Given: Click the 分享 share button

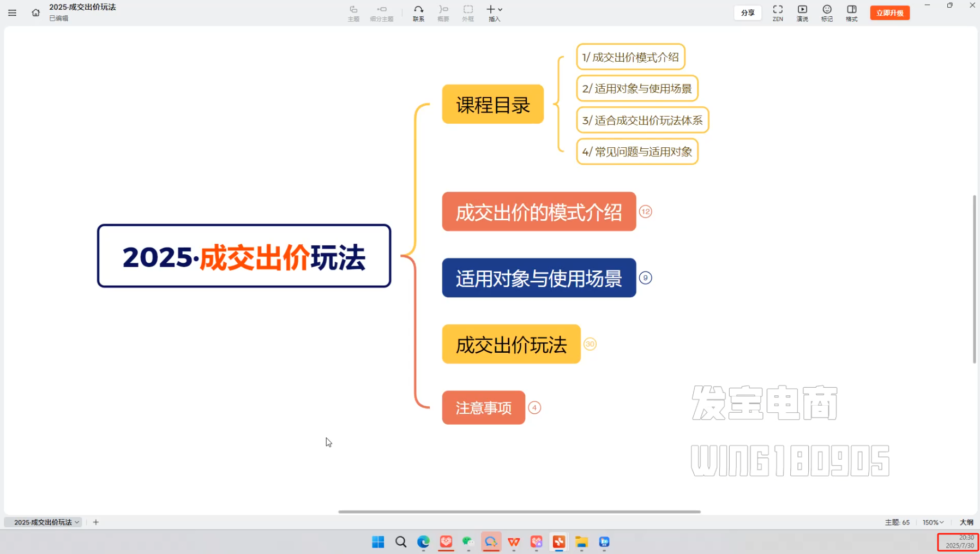Looking at the screenshot, I should pyautogui.click(x=748, y=13).
